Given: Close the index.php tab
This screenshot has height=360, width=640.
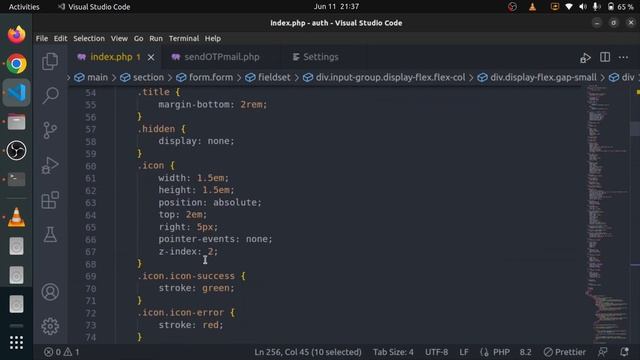Looking at the screenshot, I should [151, 57].
